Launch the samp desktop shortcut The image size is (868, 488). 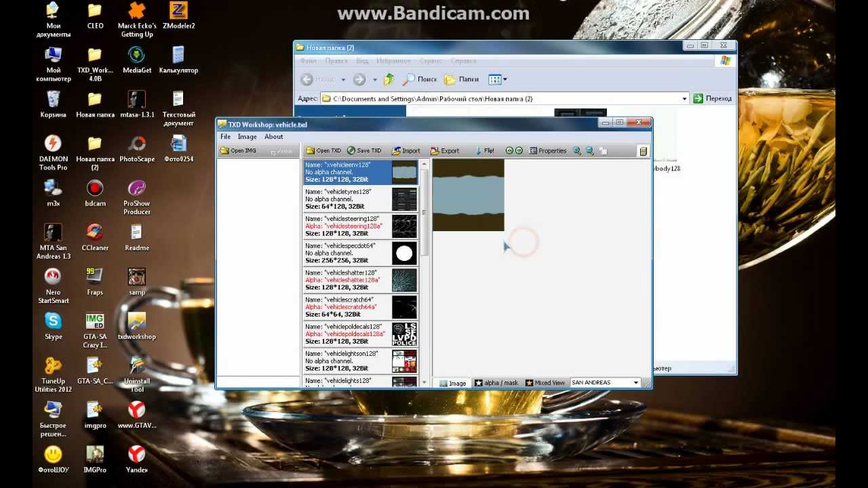[137, 282]
